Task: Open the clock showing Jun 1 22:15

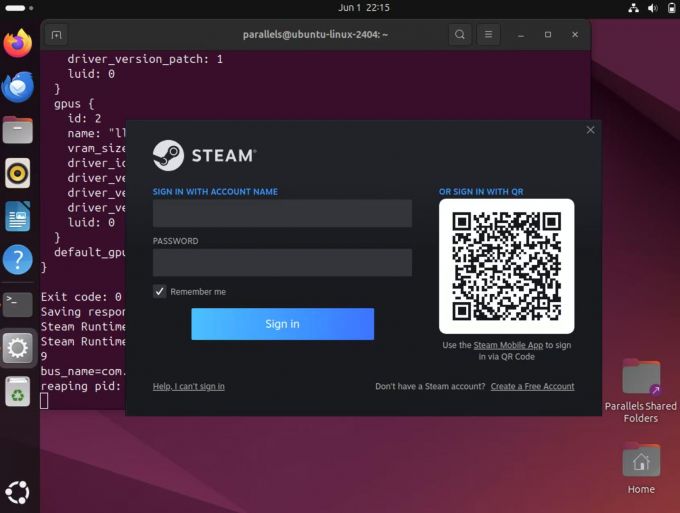Action: pyautogui.click(x=364, y=8)
